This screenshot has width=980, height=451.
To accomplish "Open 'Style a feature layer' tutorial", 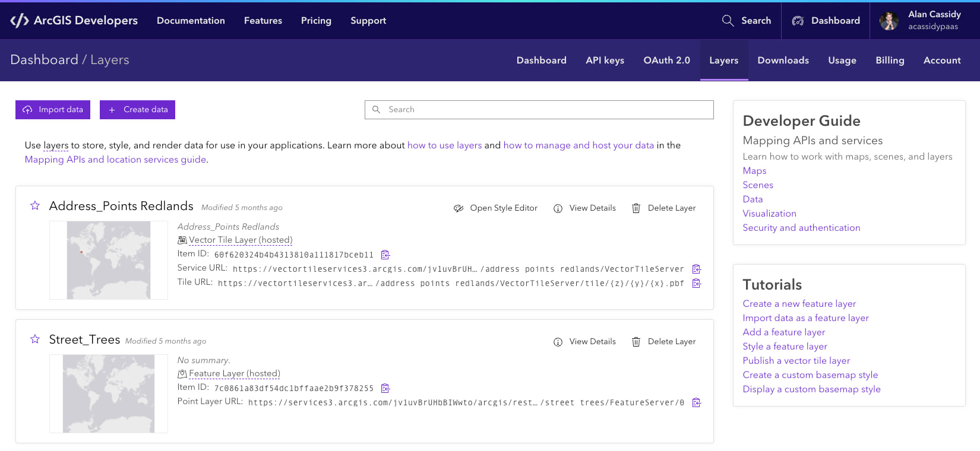I will pyautogui.click(x=785, y=347).
